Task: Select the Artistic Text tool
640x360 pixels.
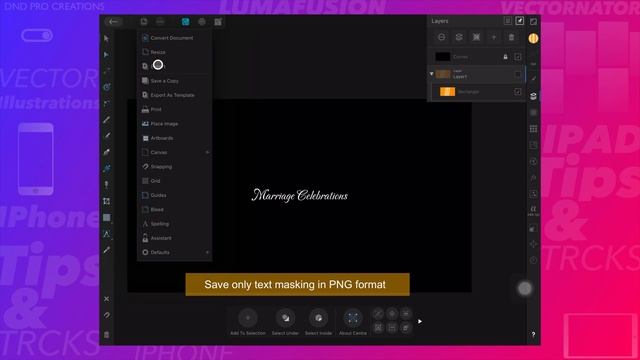Action: coord(107,234)
